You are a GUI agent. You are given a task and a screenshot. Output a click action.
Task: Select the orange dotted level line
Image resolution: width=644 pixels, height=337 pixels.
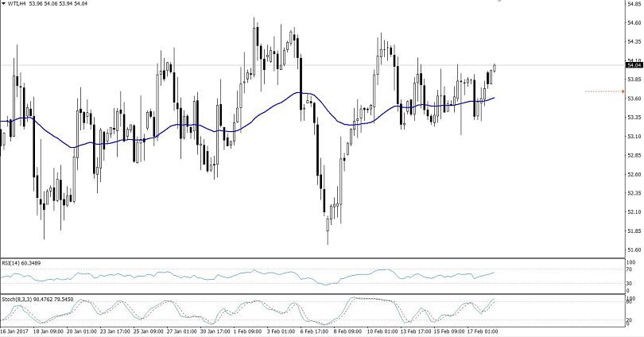coord(604,91)
